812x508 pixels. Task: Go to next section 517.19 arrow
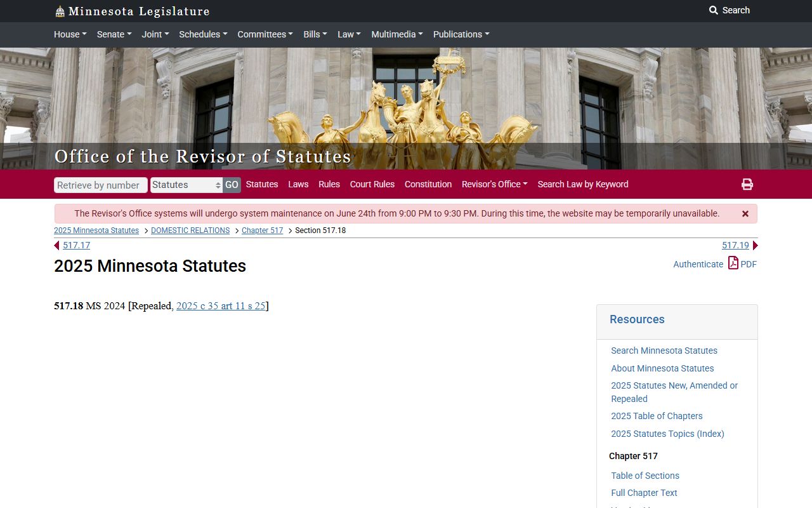755,245
